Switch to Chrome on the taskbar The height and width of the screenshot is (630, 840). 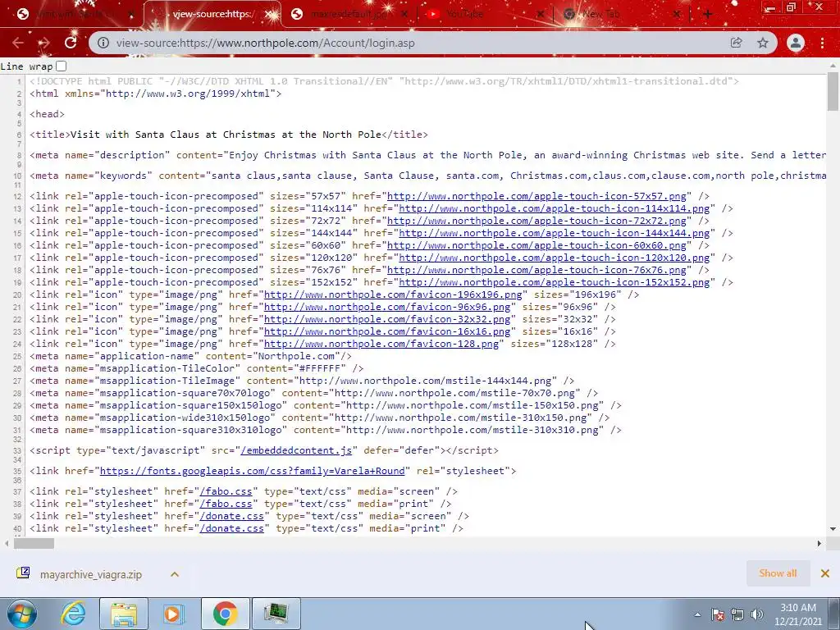(x=225, y=614)
